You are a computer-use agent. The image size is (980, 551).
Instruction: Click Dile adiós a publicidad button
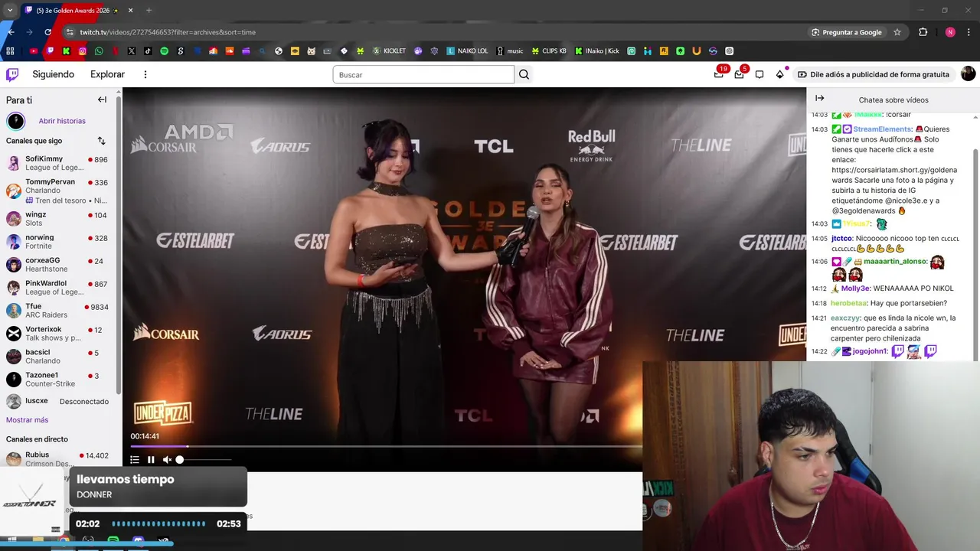tap(873, 74)
